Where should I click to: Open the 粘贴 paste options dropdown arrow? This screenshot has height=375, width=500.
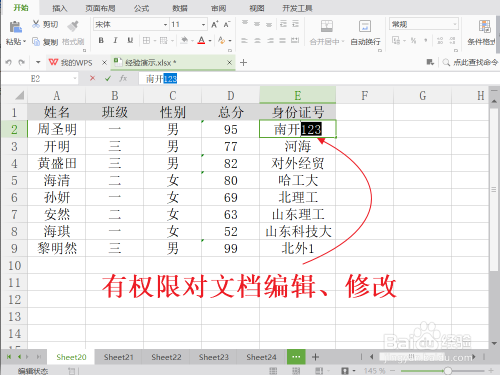pos(24,42)
